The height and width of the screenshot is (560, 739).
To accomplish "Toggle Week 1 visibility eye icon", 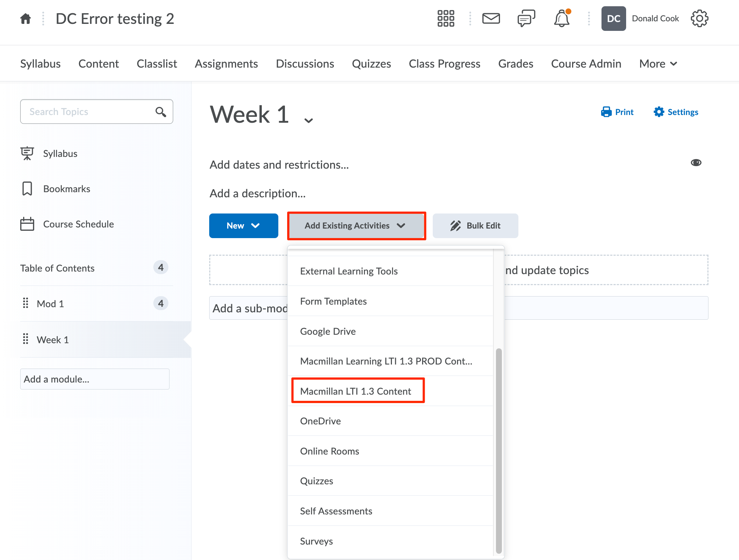I will 696,163.
